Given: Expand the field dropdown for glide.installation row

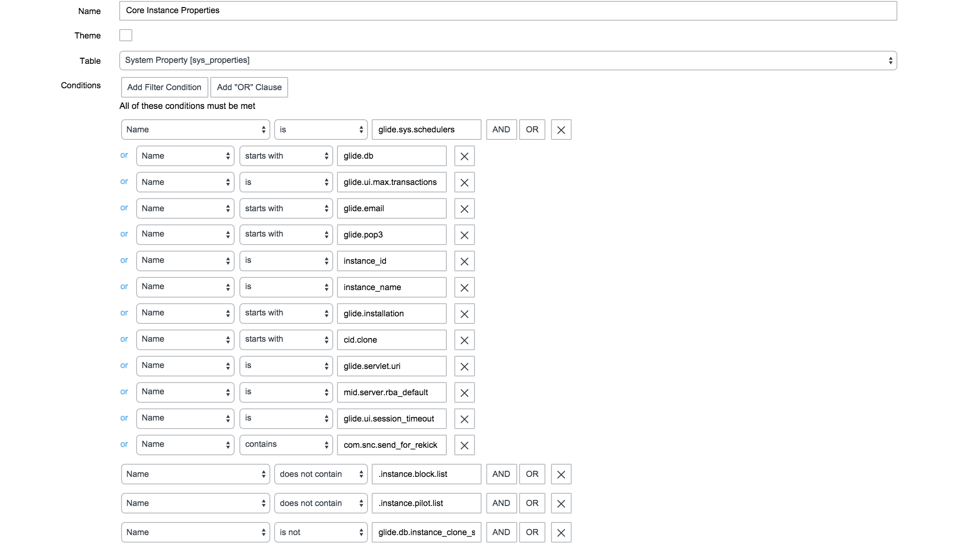Looking at the screenshot, I should tap(185, 313).
